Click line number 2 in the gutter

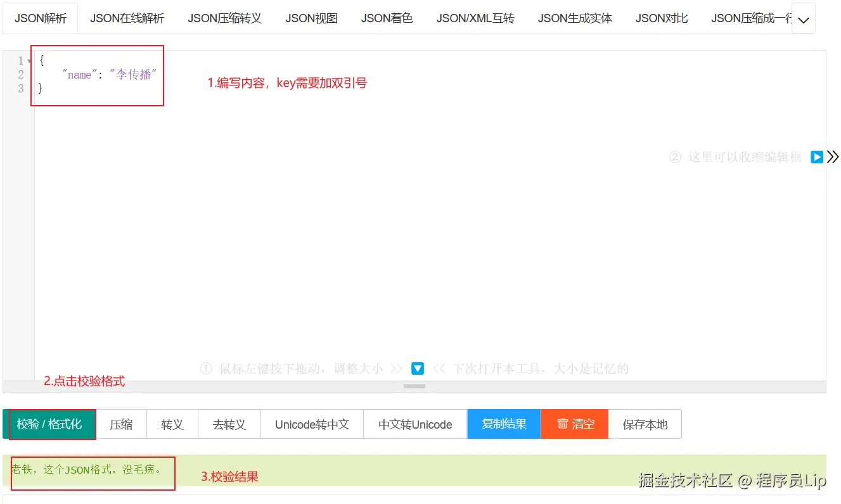(21, 75)
